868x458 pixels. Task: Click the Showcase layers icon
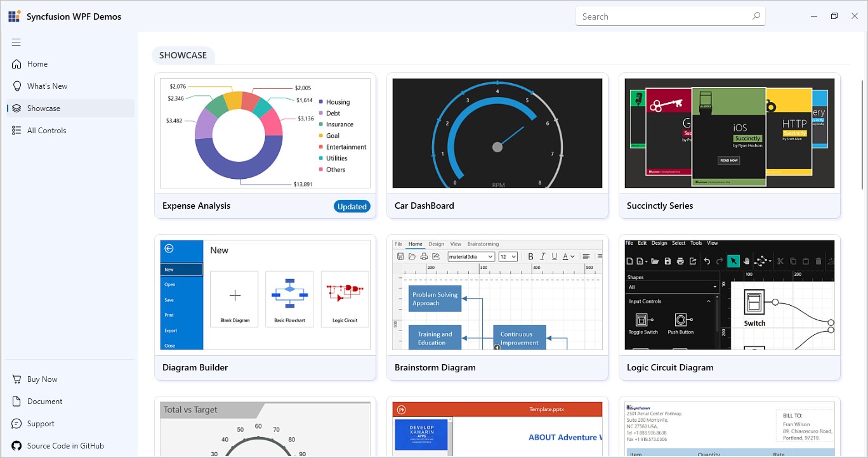[x=16, y=108]
